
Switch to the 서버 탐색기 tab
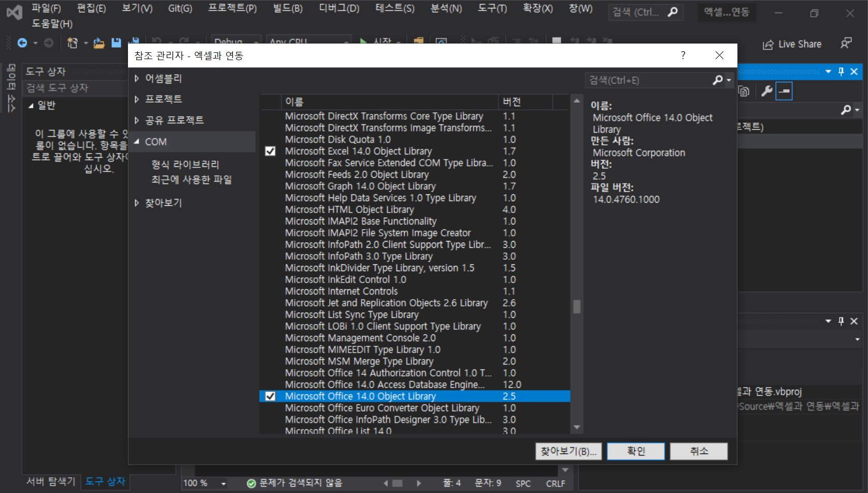click(x=51, y=482)
